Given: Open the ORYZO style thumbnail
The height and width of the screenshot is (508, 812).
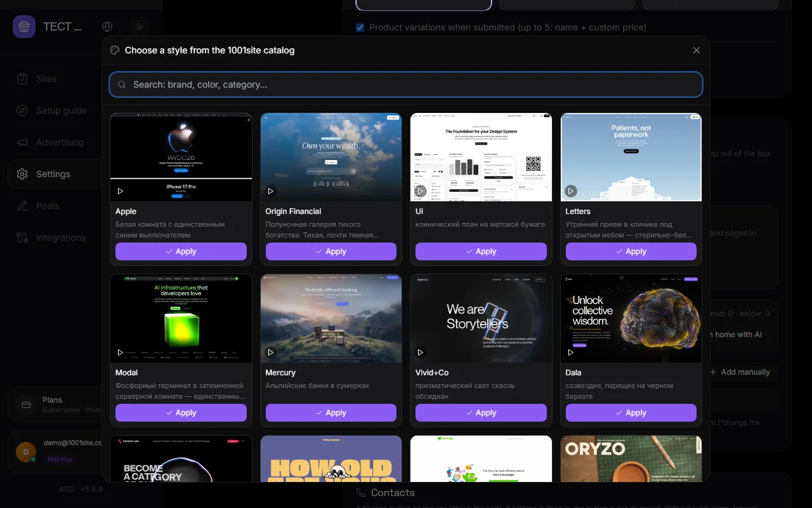Looking at the screenshot, I should (x=631, y=458).
